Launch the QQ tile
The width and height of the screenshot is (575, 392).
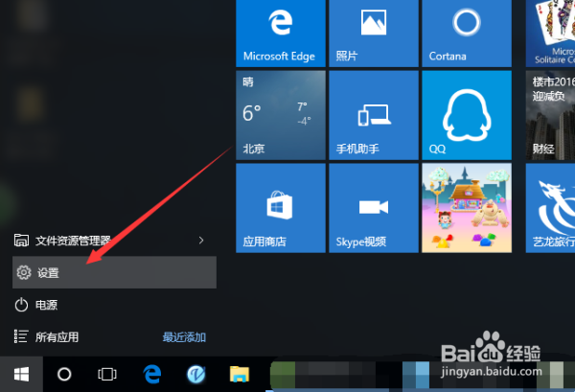[467, 115]
